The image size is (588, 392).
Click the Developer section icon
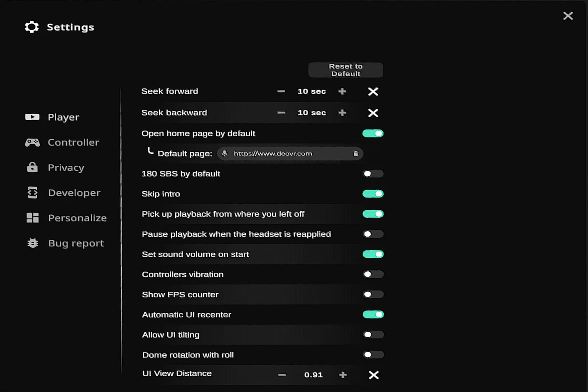pyautogui.click(x=32, y=193)
